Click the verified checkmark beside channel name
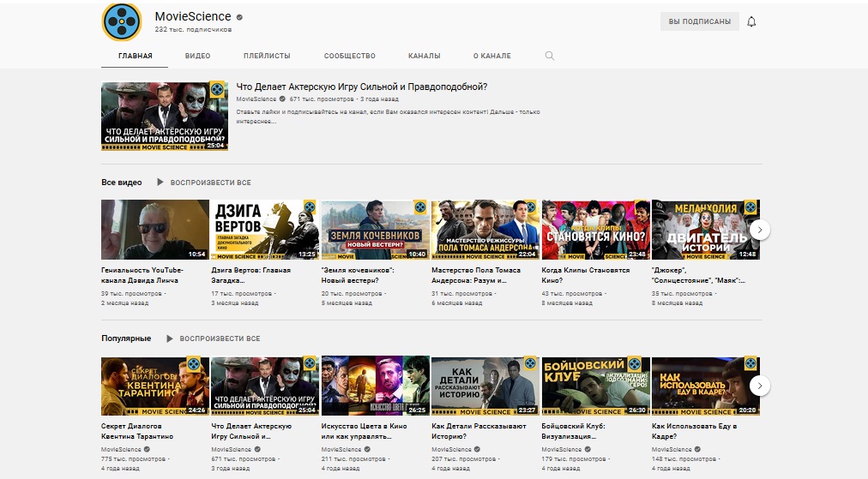Image resolution: width=868 pixels, height=479 pixels. pyautogui.click(x=240, y=17)
